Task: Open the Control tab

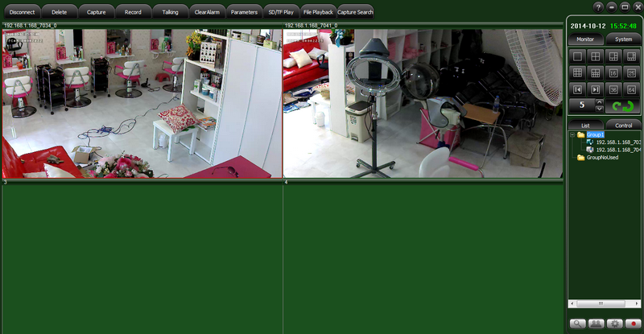Action: (623, 126)
